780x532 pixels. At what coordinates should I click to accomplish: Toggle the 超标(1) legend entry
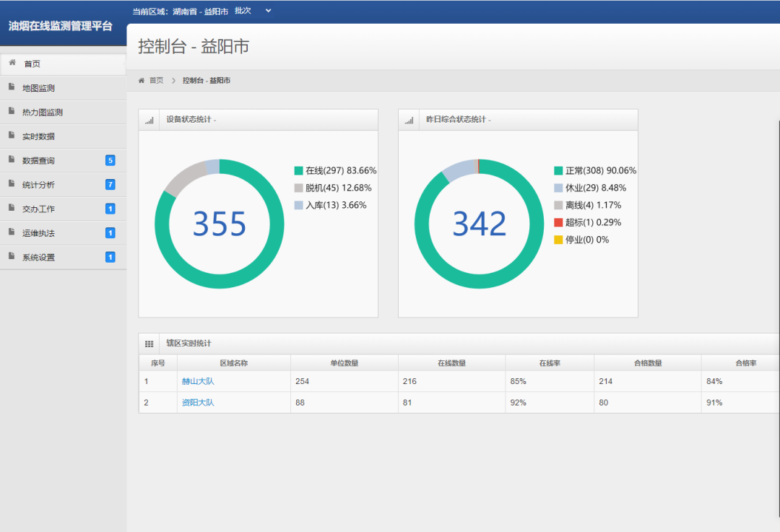coord(587,222)
